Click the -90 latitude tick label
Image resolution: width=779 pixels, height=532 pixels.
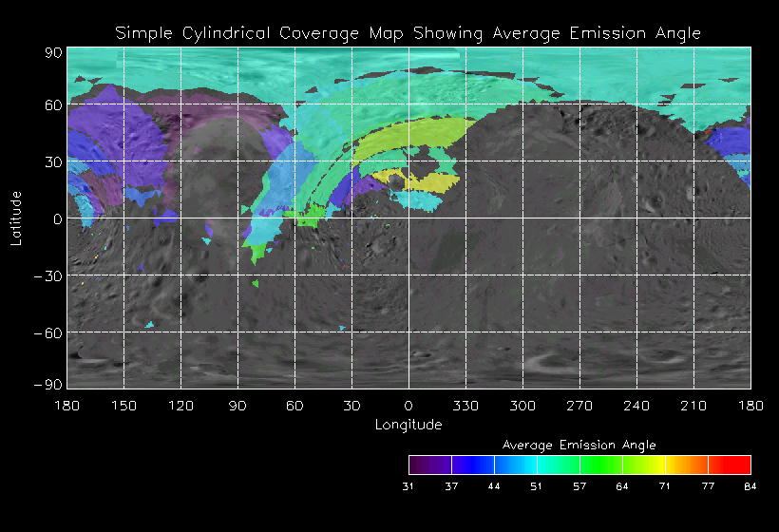click(49, 384)
